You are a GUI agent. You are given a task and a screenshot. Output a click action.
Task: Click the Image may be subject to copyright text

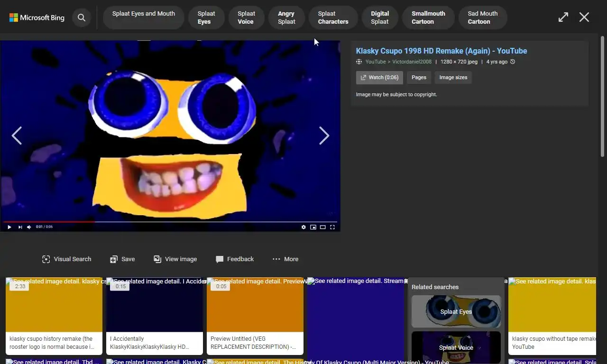396,94
